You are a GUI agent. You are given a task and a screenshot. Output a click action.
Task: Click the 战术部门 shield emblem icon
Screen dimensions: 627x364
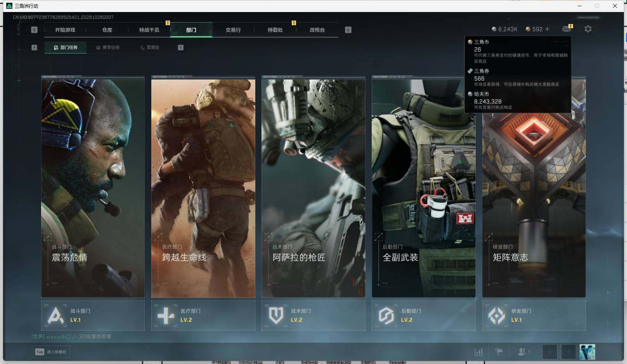tap(276, 316)
